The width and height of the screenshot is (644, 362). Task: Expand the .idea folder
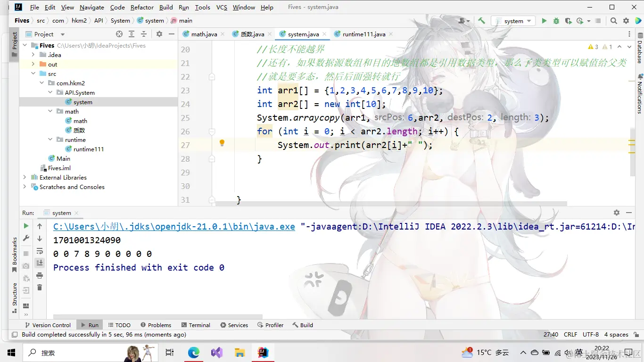click(33, 55)
